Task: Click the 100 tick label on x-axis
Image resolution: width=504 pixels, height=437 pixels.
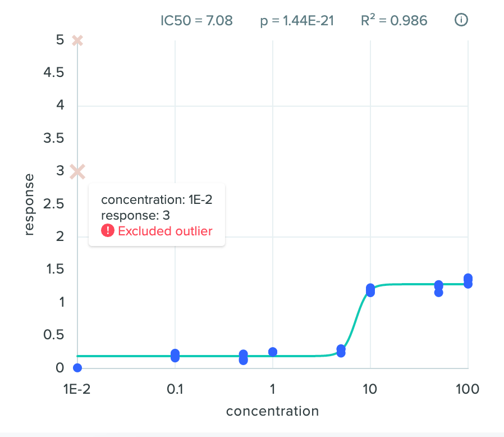Action: click(468, 389)
